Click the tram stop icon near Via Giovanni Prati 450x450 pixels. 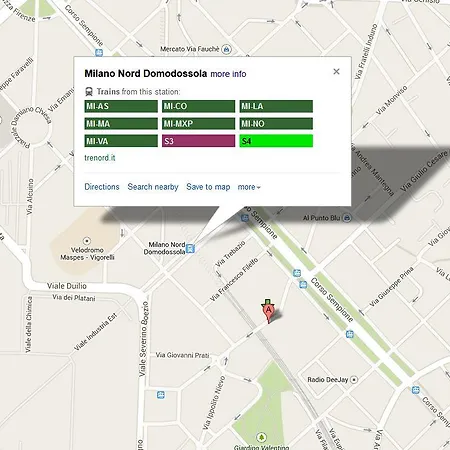point(161,395)
